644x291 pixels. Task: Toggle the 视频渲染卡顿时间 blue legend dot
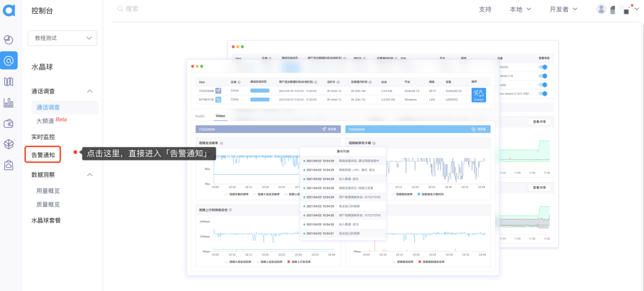coord(419,194)
